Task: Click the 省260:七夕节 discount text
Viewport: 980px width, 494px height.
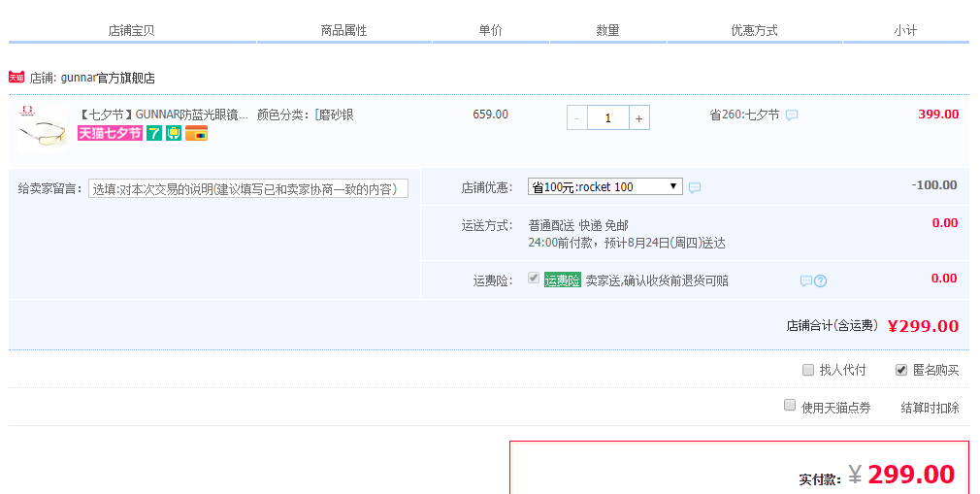Action: click(x=744, y=115)
